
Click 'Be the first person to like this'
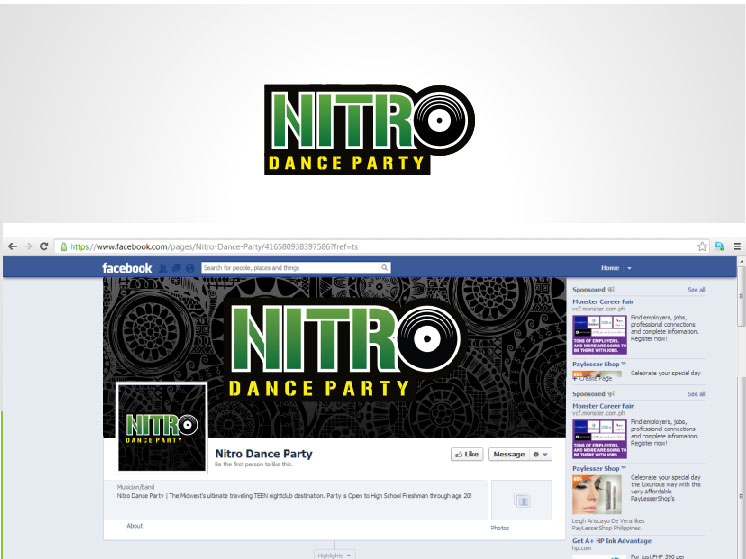[254, 464]
